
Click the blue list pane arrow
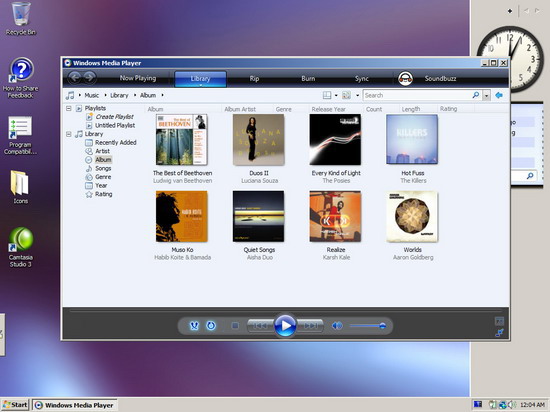[499, 95]
